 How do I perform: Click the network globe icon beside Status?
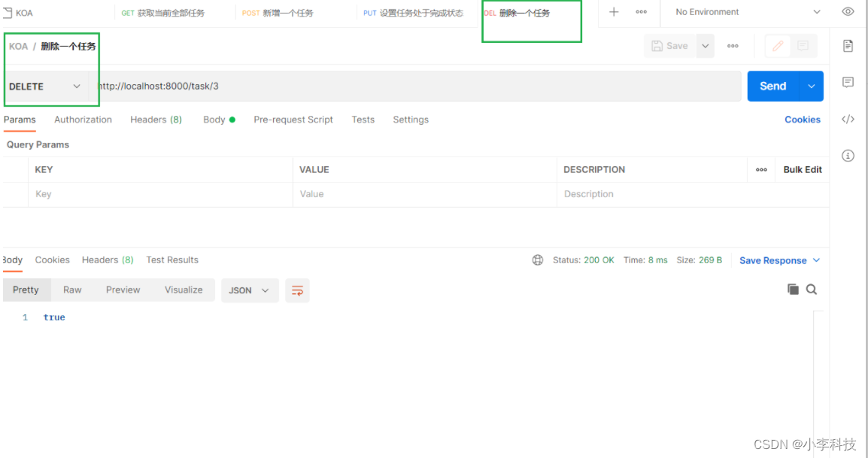click(538, 260)
